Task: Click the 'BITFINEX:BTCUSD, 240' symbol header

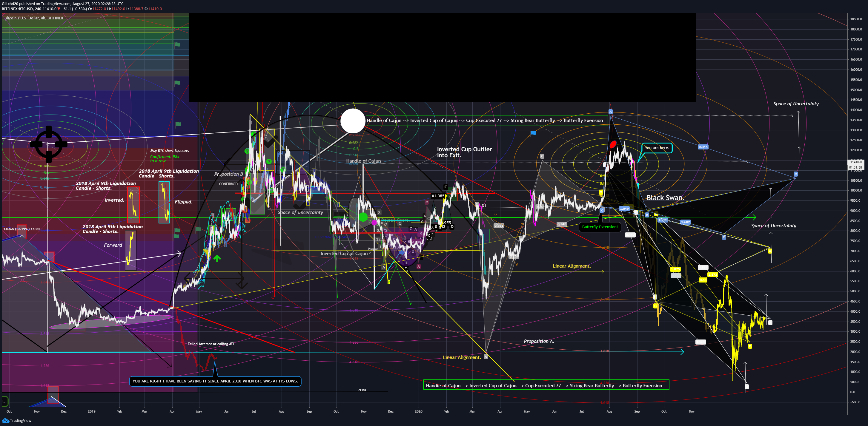Action: click(21, 9)
